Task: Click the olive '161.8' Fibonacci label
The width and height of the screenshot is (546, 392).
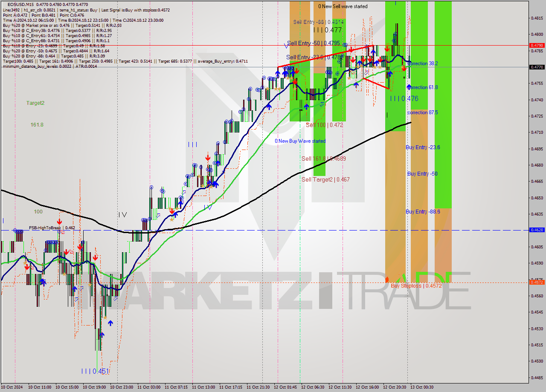Action: point(37,125)
